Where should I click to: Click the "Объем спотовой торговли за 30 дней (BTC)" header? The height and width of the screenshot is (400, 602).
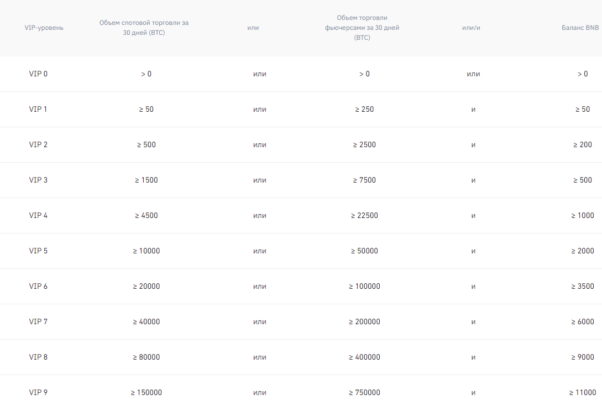[144, 28]
